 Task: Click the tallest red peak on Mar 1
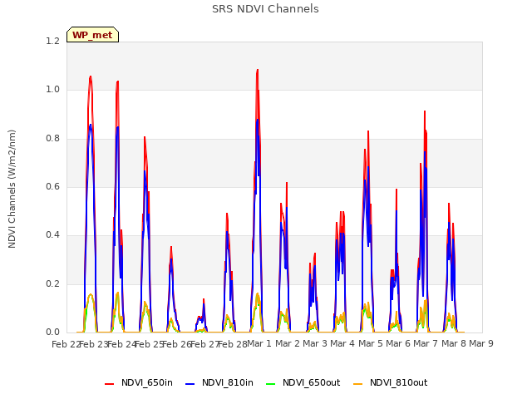258,70
